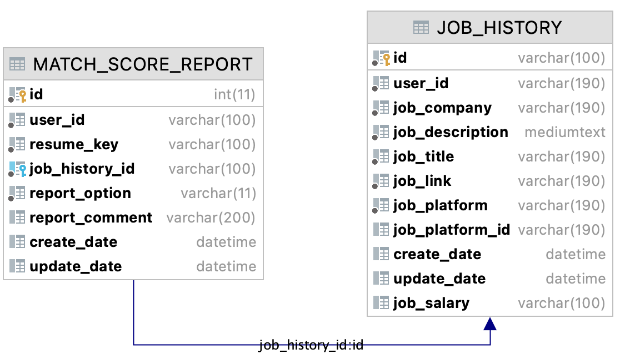Click datetime type of MATCH_SCORE_REPORT create_date
The width and height of the screenshot is (620, 364).
point(226,242)
